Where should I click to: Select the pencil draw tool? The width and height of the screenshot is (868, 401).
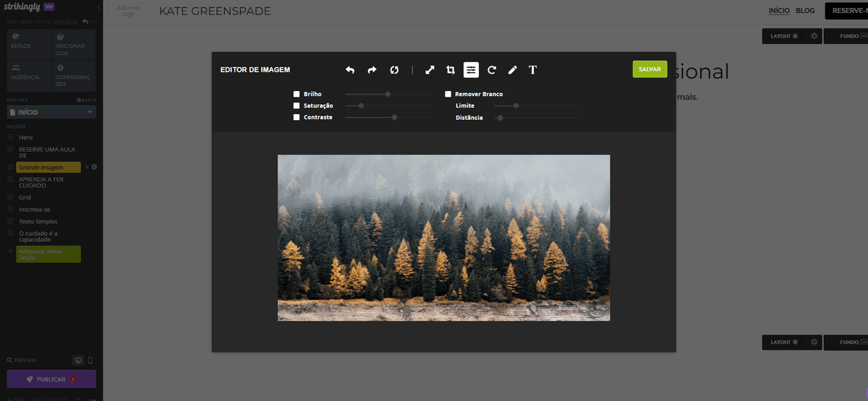point(512,70)
